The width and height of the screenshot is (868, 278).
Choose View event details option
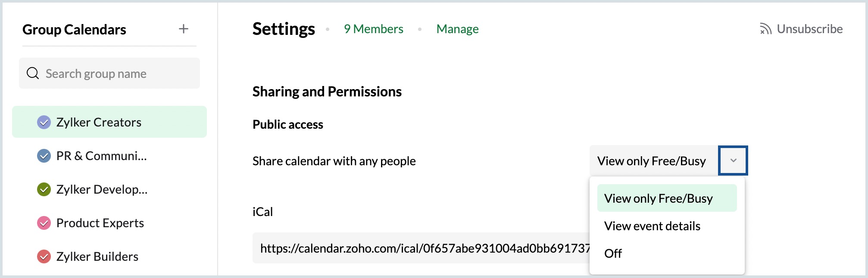(x=652, y=226)
